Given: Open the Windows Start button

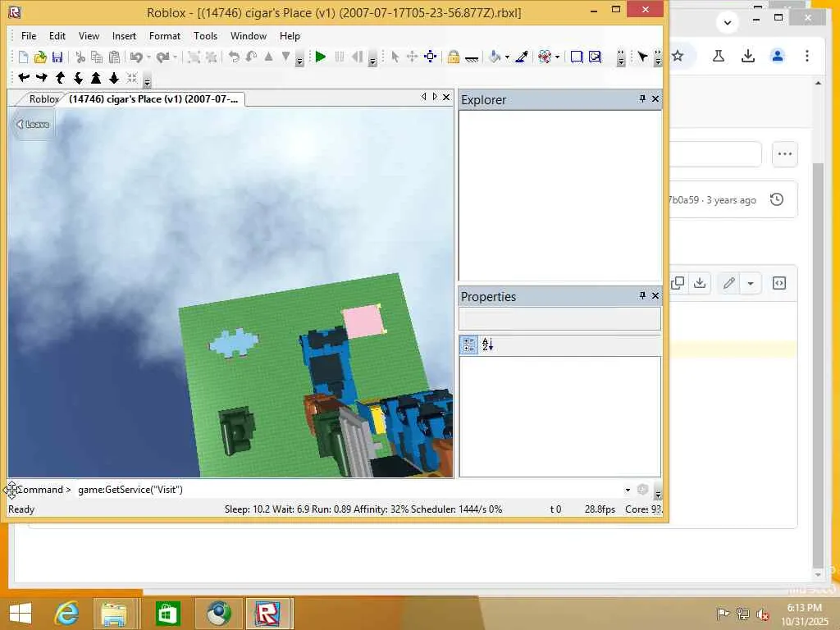Looking at the screenshot, I should pyautogui.click(x=21, y=614).
